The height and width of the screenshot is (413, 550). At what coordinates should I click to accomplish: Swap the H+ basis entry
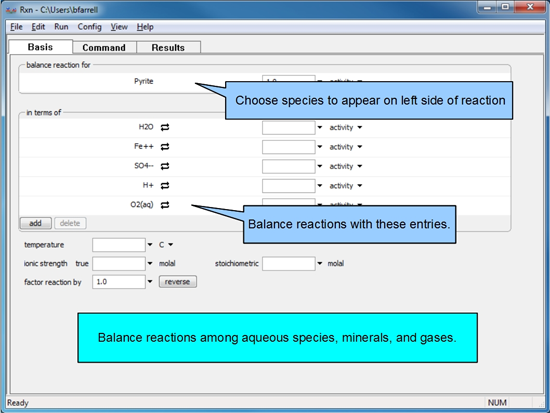tap(165, 186)
